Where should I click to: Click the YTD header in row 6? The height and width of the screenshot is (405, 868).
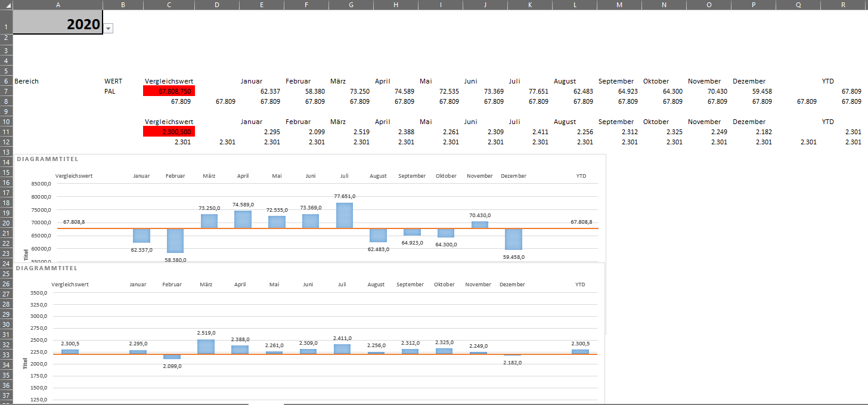click(827, 81)
